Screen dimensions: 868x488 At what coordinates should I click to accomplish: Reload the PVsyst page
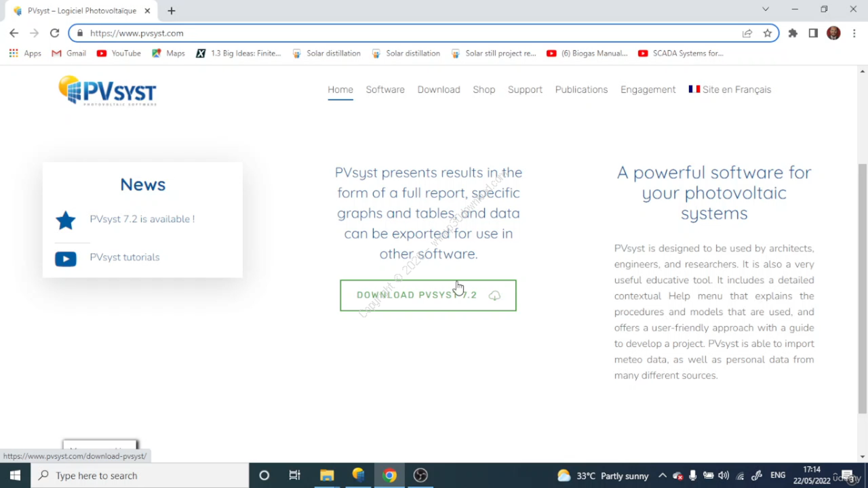tap(54, 33)
